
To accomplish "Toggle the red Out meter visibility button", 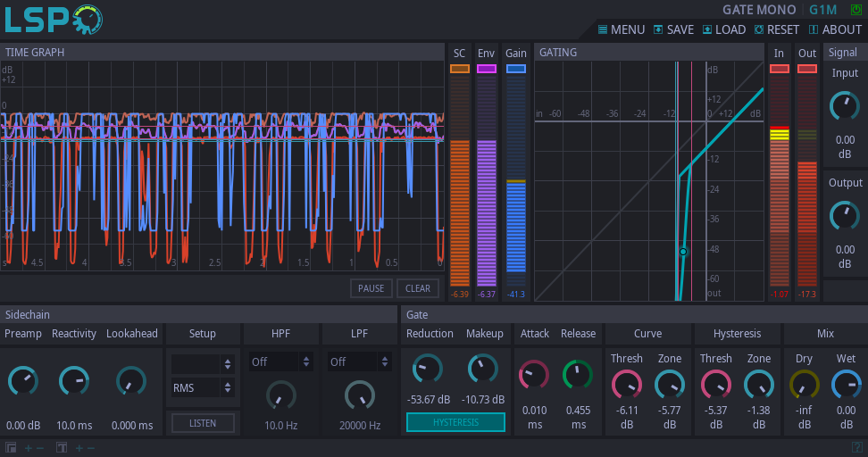I will point(807,69).
